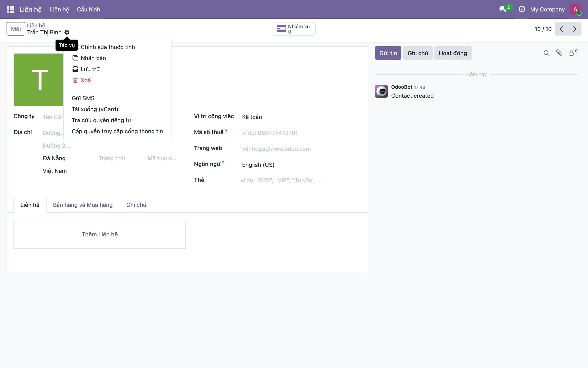The width and height of the screenshot is (588, 368).
Task: Choose Xoá to delete contact
Action: click(x=117, y=80)
